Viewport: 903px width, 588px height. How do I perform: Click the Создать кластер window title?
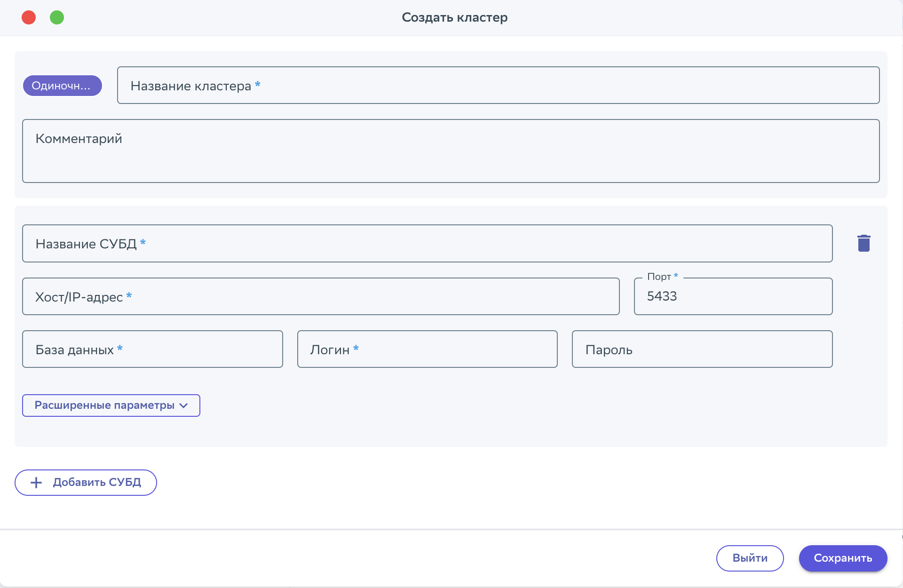(x=454, y=17)
